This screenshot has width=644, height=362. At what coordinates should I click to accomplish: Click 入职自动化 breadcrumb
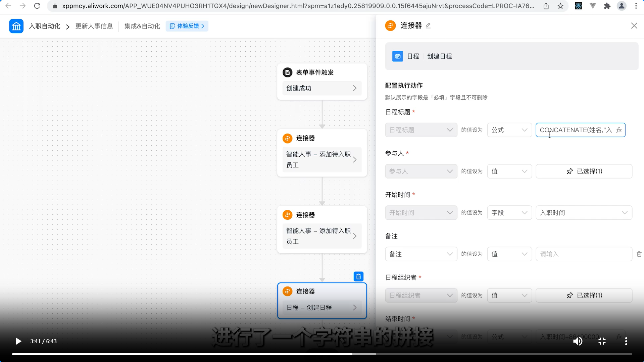(x=45, y=26)
